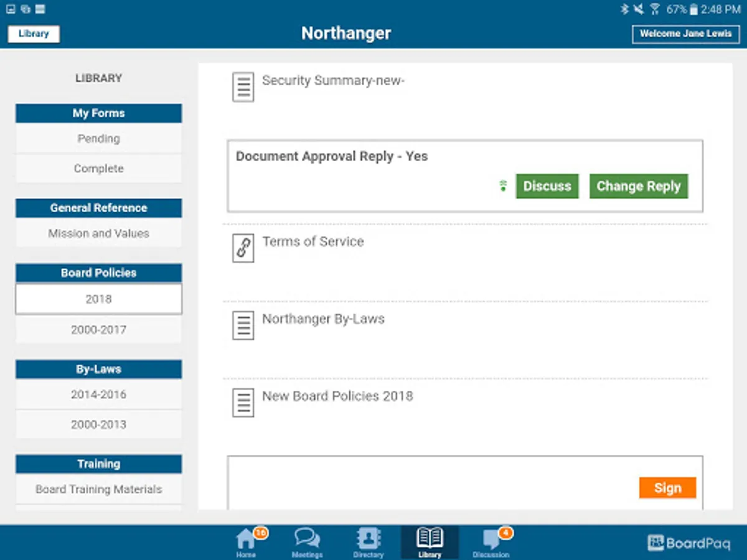
Task: Open the Security Summary-new- document icon
Action: (x=243, y=87)
